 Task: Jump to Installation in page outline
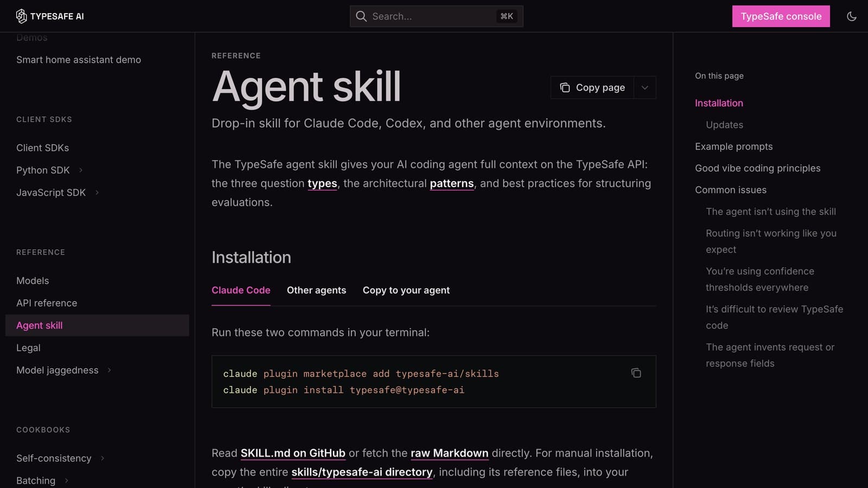(719, 103)
